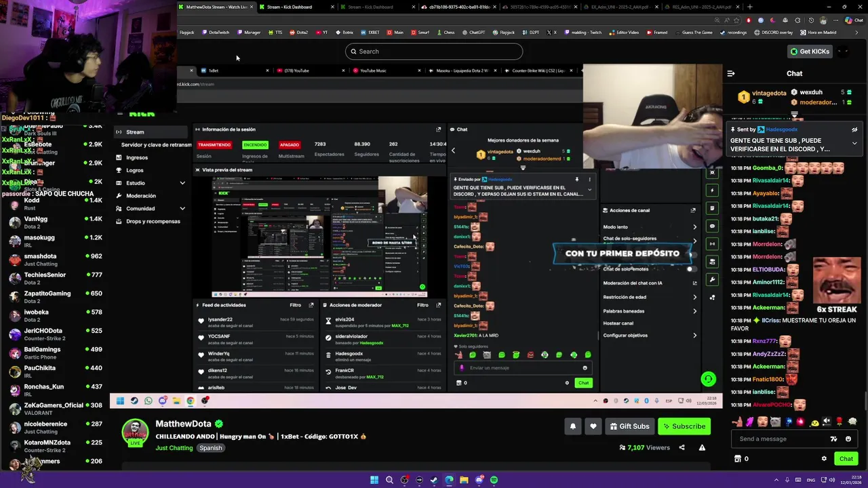Send the muted speaker quick emote

pyautogui.click(x=827, y=422)
